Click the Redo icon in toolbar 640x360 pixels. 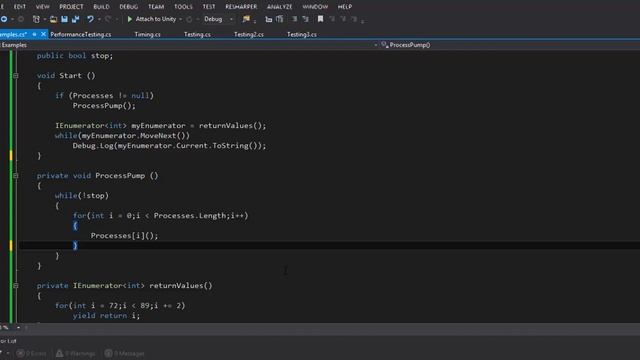tap(108, 19)
